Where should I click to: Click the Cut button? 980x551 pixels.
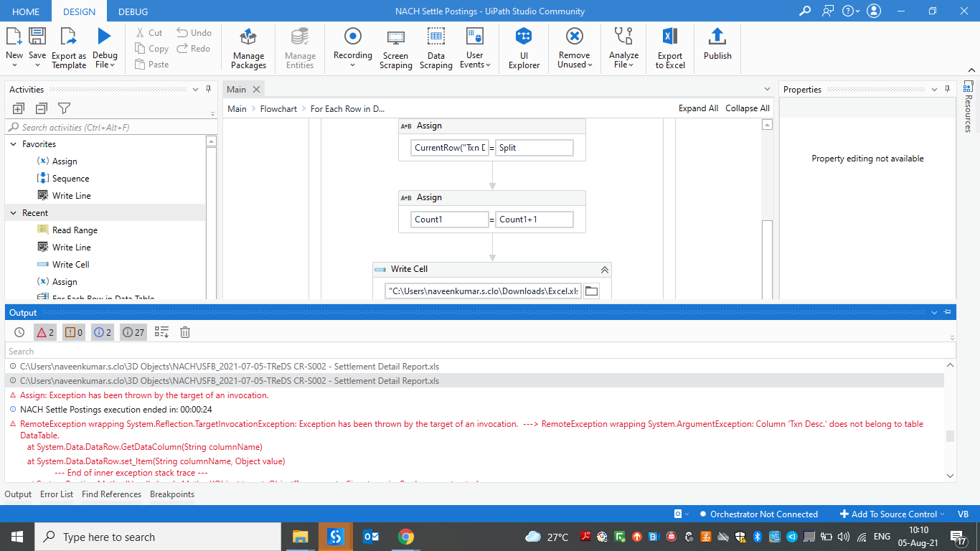149,33
